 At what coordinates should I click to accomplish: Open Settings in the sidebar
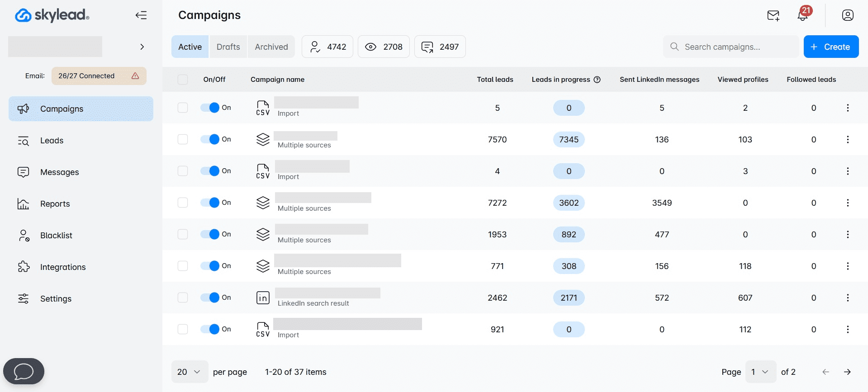point(81,298)
